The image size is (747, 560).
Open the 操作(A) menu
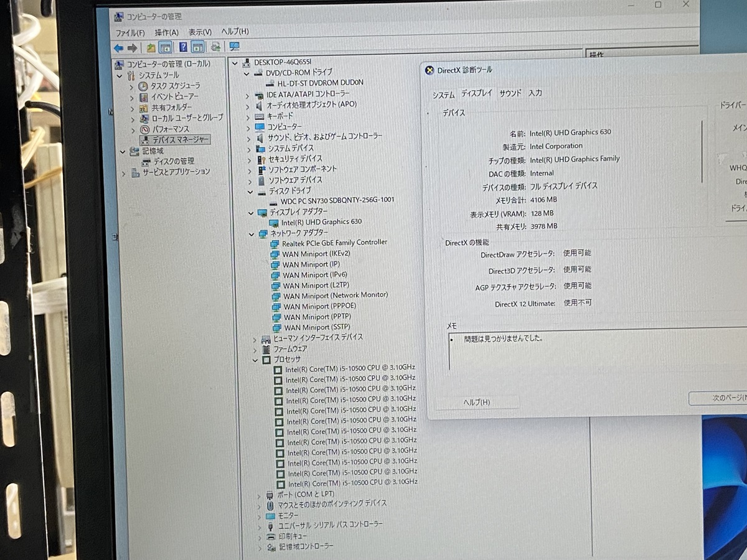[x=166, y=32]
